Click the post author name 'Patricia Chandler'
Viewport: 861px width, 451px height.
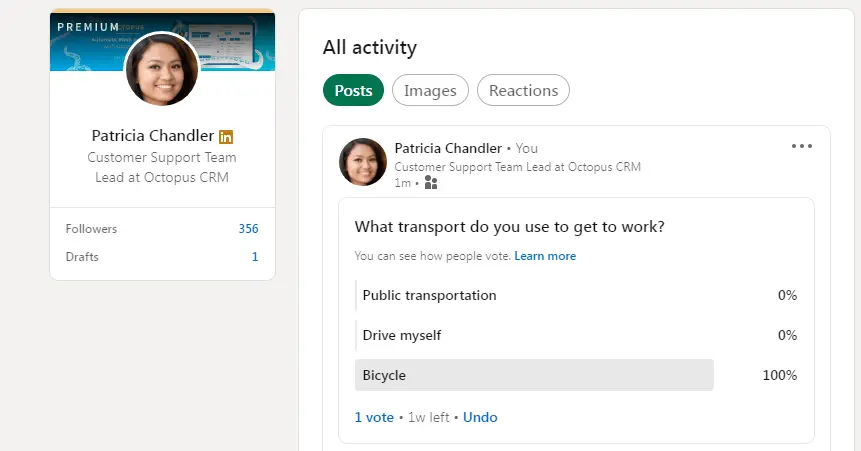click(448, 148)
